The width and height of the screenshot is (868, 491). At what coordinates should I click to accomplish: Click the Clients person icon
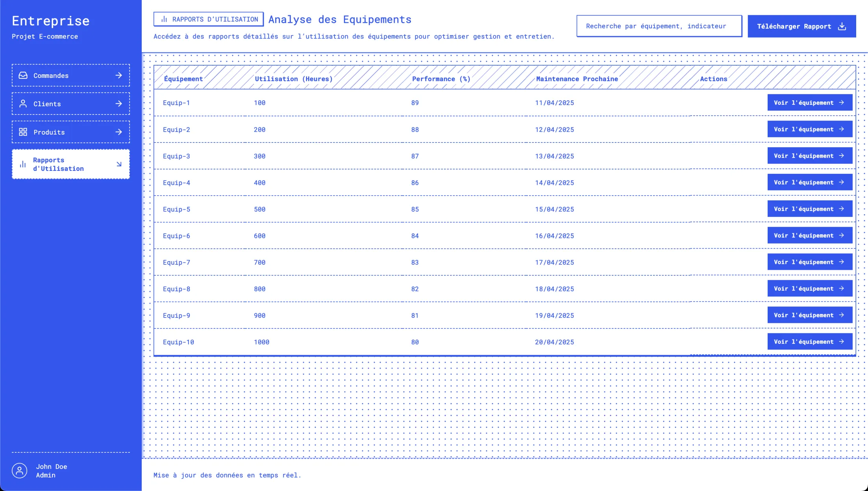click(x=23, y=103)
